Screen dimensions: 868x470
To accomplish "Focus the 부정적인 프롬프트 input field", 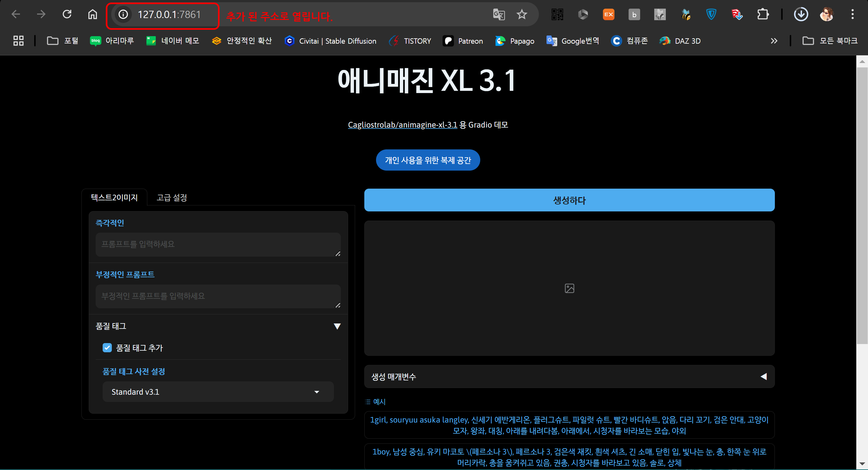I will coord(218,296).
